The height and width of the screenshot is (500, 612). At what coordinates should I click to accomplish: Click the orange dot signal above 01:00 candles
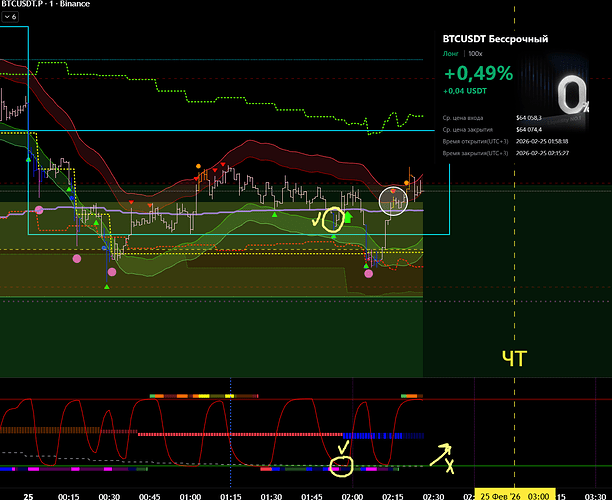click(x=197, y=164)
